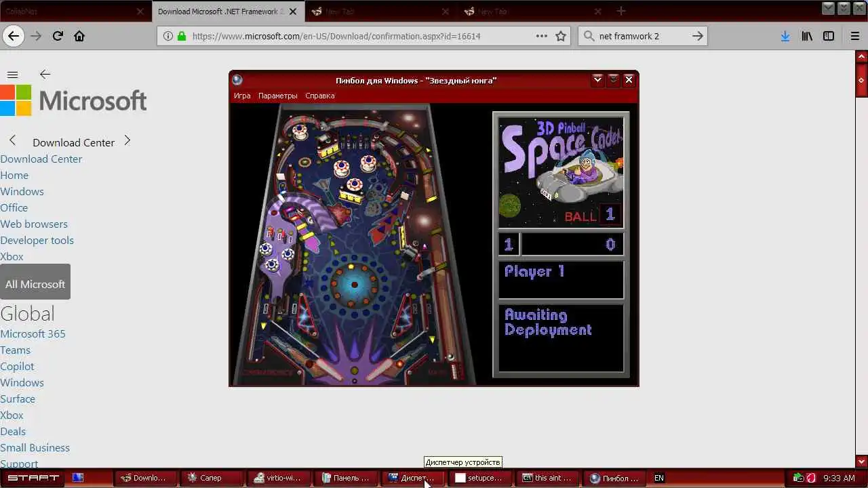Open the setupce... taskbar button
The image size is (868, 488).
tap(479, 478)
